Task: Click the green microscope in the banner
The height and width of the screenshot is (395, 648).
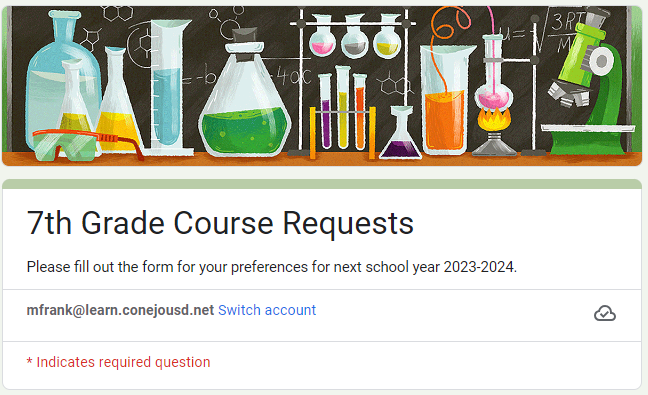Action: [x=587, y=83]
